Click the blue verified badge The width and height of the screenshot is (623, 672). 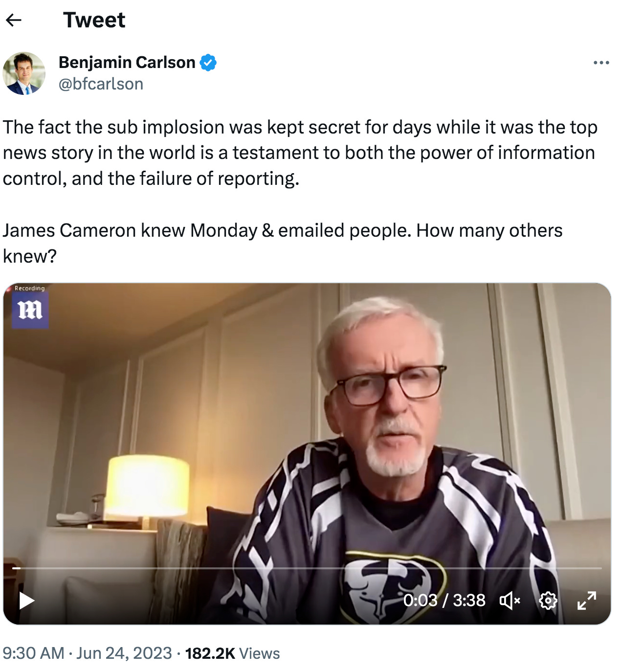208,63
